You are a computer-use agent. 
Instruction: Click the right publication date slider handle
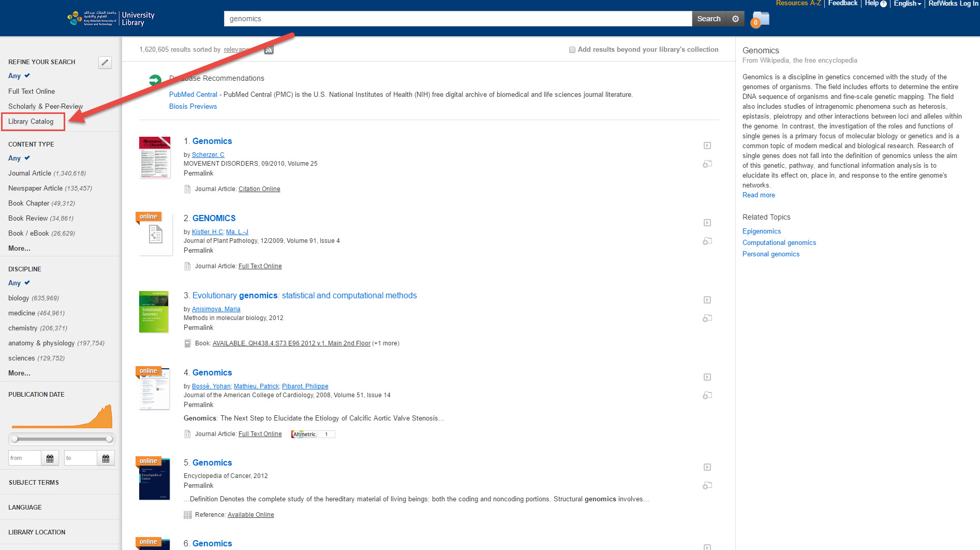(109, 439)
